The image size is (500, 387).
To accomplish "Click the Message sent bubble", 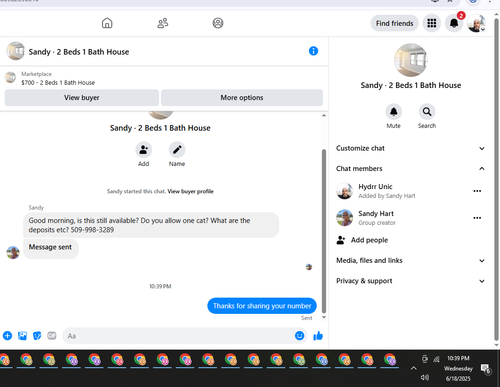I will [x=51, y=248].
